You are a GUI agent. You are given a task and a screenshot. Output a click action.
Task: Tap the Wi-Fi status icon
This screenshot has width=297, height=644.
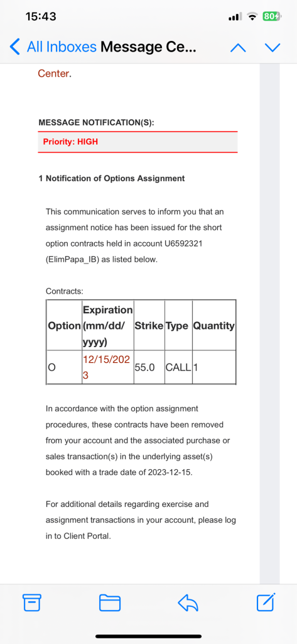[252, 16]
